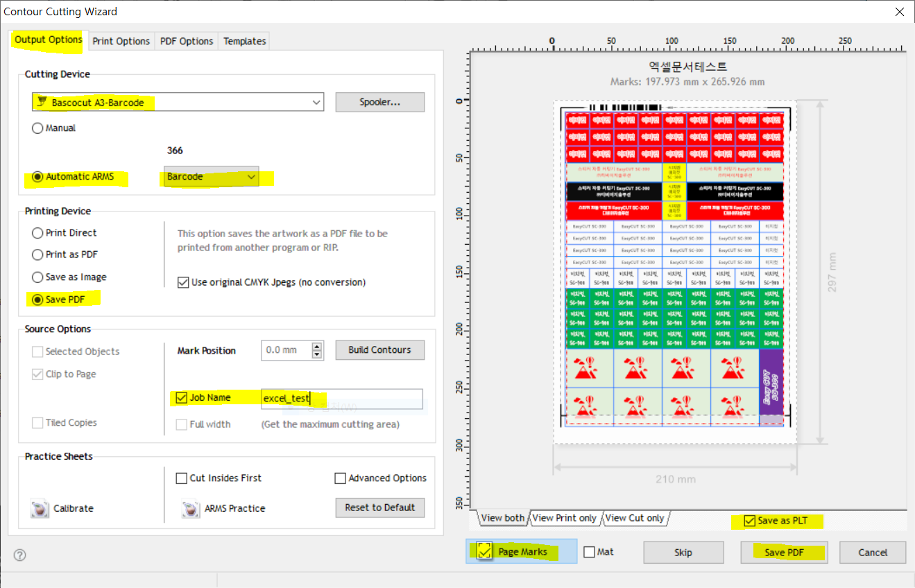Toggle the Job Name checkbox
The height and width of the screenshot is (588, 915).
click(182, 398)
